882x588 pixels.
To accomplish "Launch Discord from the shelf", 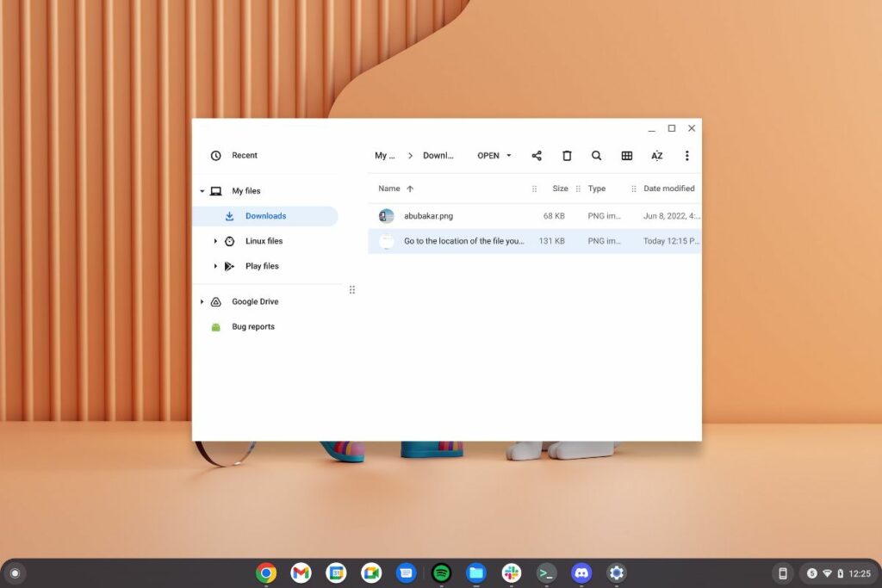I will tap(581, 573).
